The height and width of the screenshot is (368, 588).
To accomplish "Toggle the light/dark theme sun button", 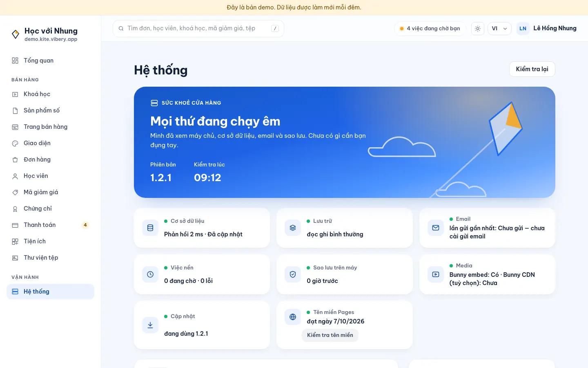I will coord(478,29).
